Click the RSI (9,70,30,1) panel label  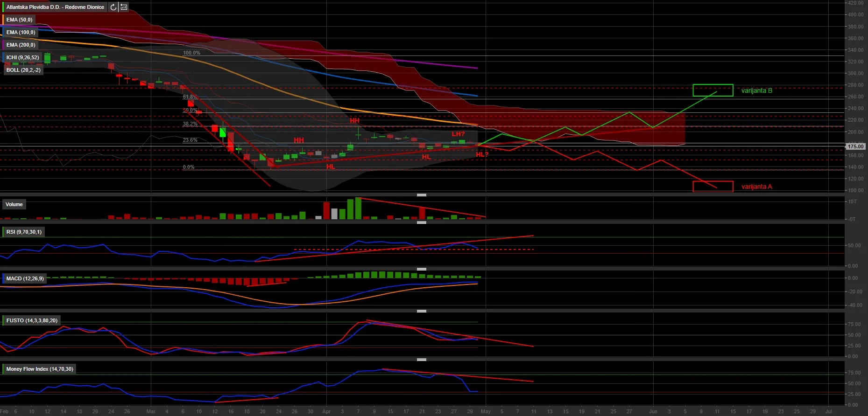tap(24, 232)
